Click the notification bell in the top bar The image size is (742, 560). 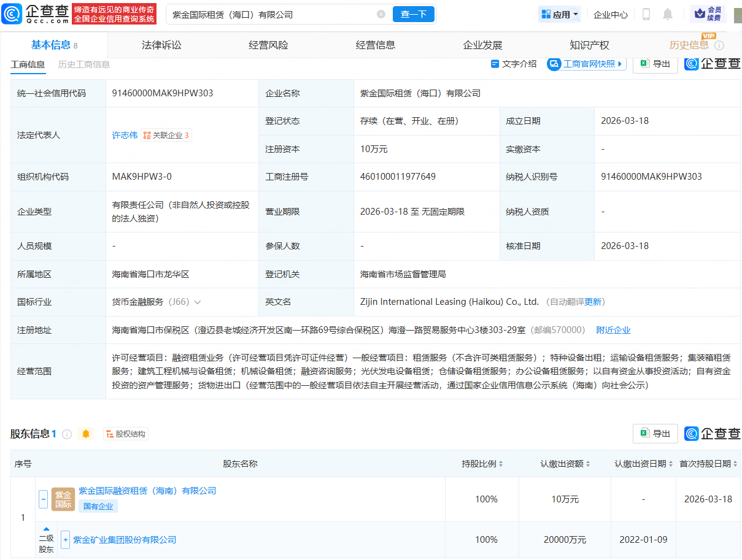click(x=668, y=13)
